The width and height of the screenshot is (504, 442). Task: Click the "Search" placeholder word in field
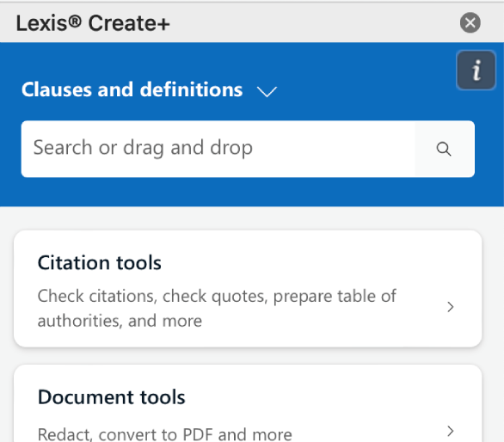pyautogui.click(x=63, y=148)
